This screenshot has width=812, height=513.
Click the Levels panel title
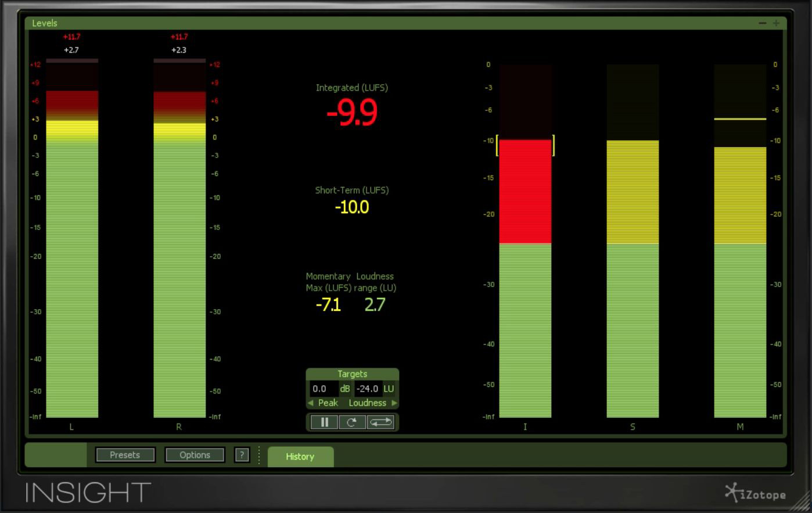(45, 23)
